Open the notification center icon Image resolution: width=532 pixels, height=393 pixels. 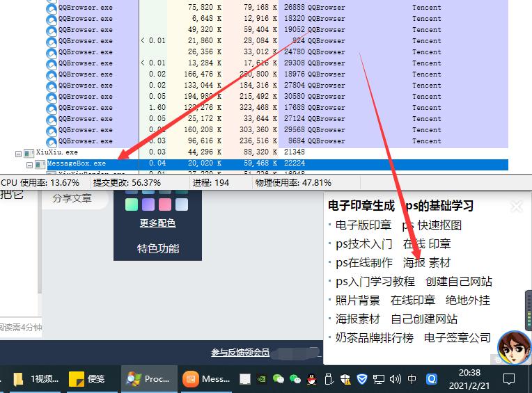pyautogui.click(x=509, y=379)
